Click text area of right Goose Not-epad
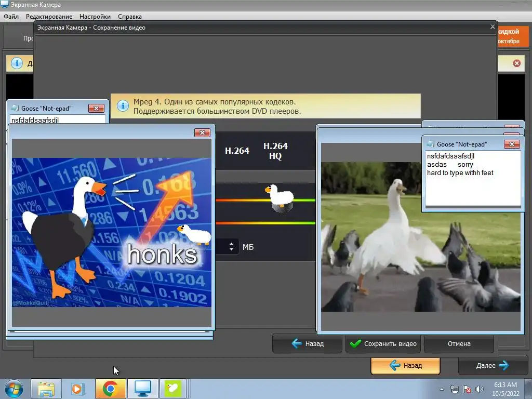The width and height of the screenshot is (532, 399). tap(473, 179)
